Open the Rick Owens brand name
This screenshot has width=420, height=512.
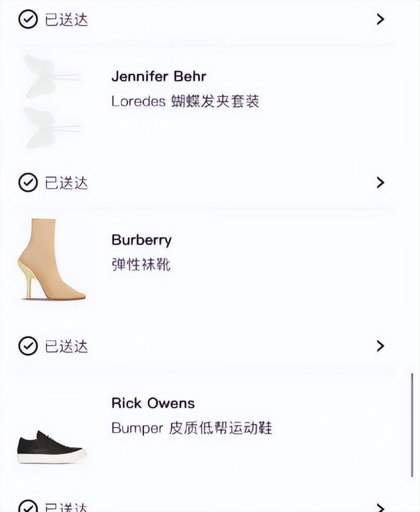click(x=153, y=403)
